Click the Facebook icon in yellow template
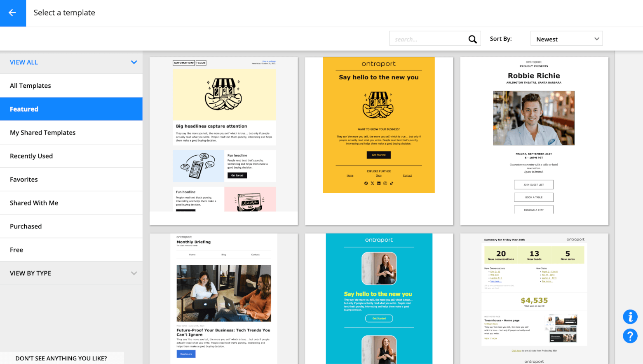 (366, 183)
